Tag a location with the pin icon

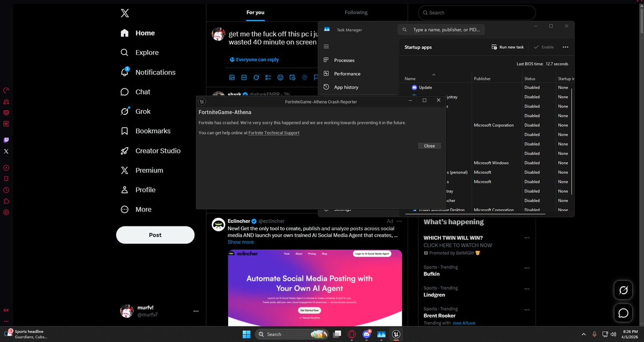pos(305,77)
